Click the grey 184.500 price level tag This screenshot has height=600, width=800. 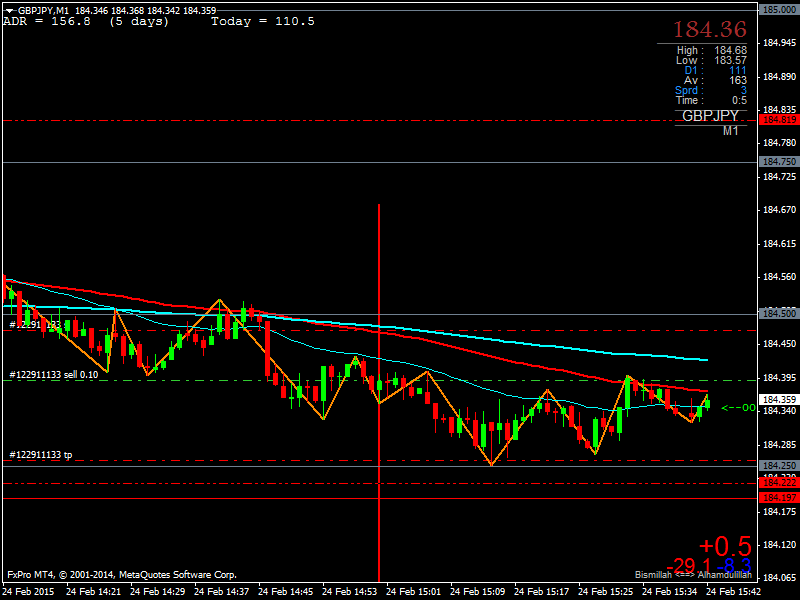coord(779,314)
